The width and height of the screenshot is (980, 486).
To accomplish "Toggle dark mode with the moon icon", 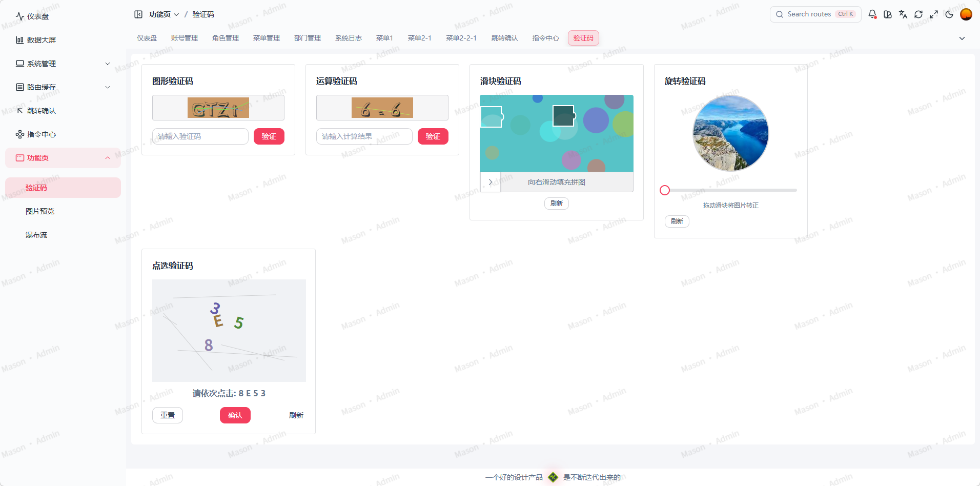I will (949, 14).
